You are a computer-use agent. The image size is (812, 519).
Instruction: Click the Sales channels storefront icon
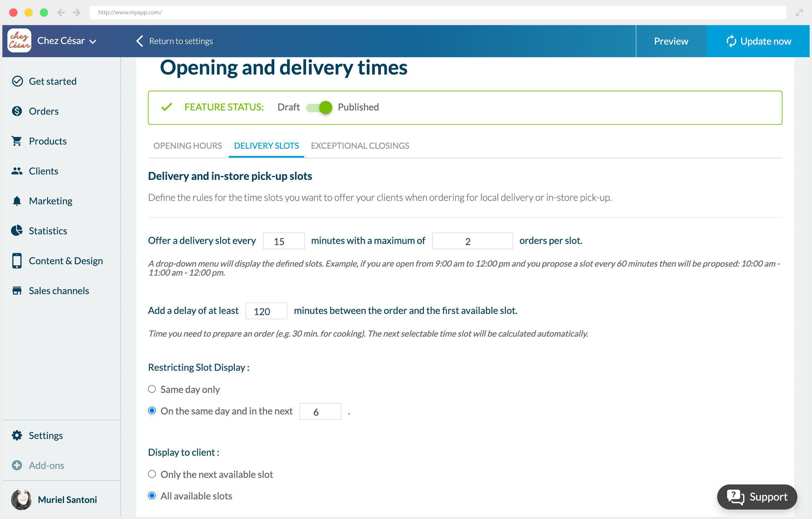(x=17, y=291)
